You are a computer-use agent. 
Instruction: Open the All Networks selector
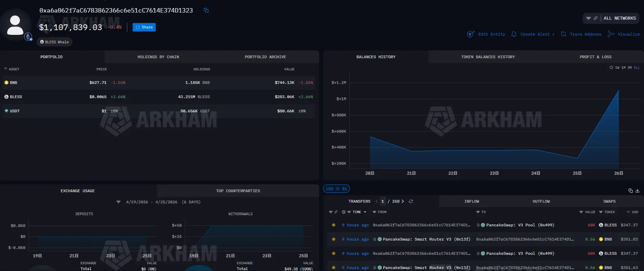611,18
